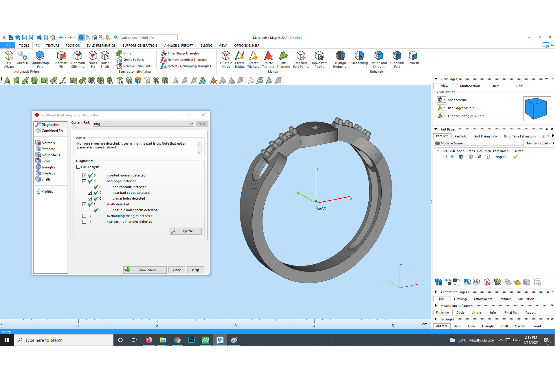Toggle planar holes detected checkbox
This screenshot has height=392, width=555.
coord(90,199)
